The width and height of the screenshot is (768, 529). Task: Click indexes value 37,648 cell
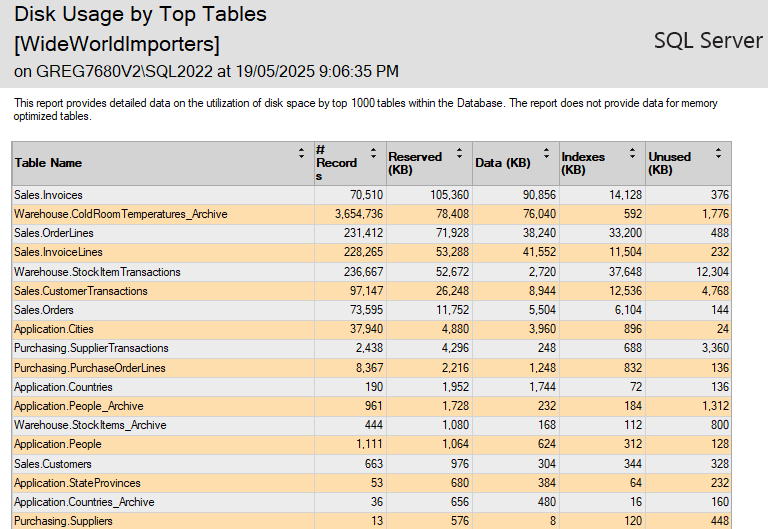[x=625, y=272]
